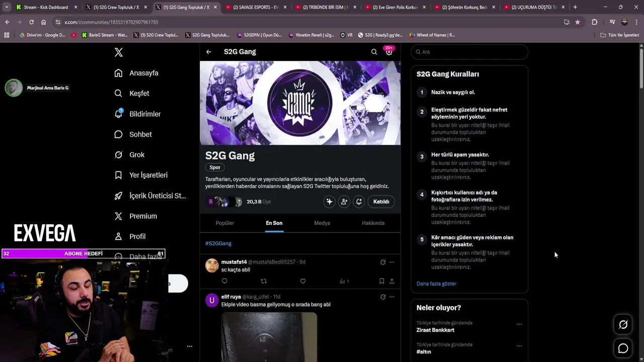This screenshot has height=362, width=644.
Task: Repost mustafa14's post
Action: (x=264, y=281)
